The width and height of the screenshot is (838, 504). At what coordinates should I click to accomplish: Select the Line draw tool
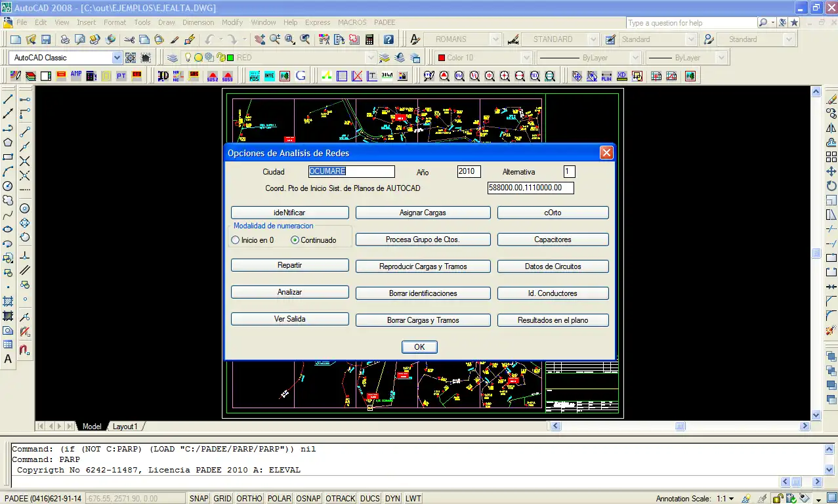click(9, 100)
